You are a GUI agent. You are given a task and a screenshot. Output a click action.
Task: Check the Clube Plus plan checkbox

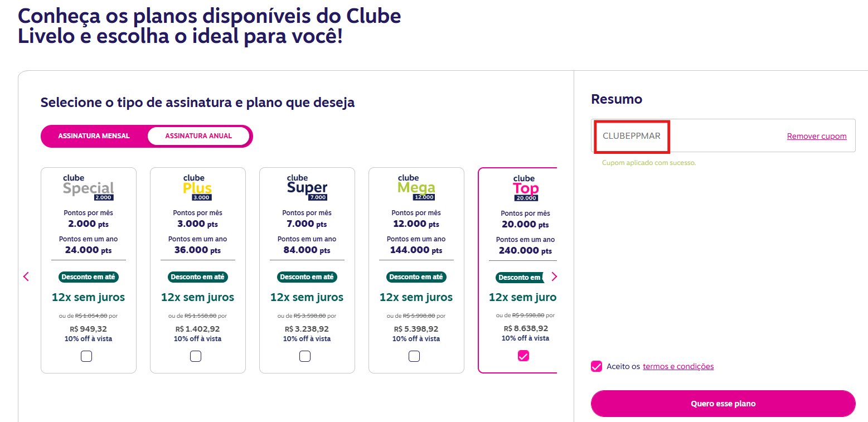[196, 356]
